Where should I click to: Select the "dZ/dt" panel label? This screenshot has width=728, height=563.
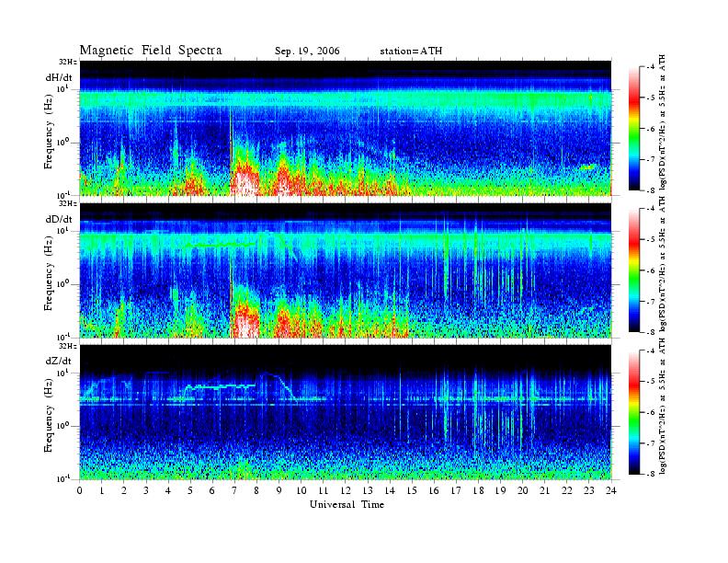[59, 361]
